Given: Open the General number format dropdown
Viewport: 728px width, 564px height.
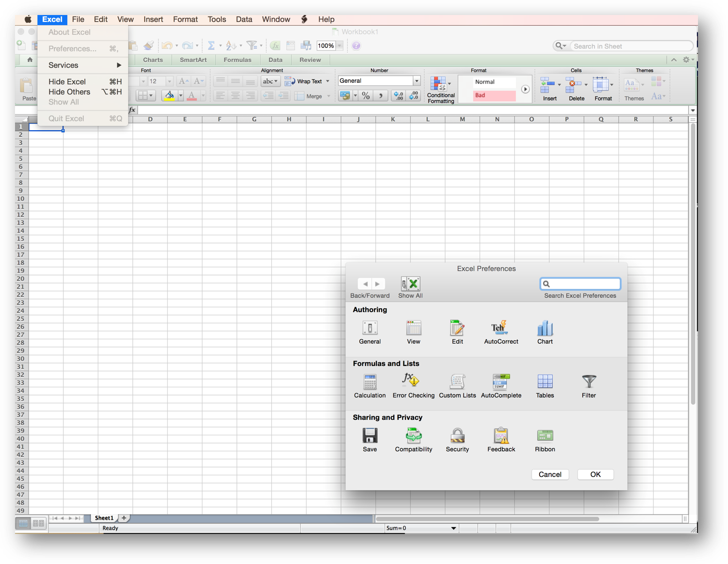Looking at the screenshot, I should point(417,81).
